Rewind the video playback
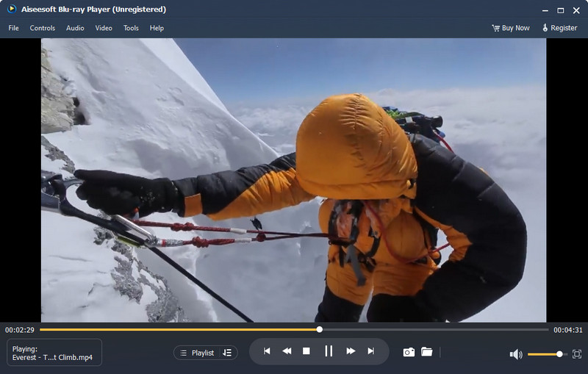 pos(287,351)
